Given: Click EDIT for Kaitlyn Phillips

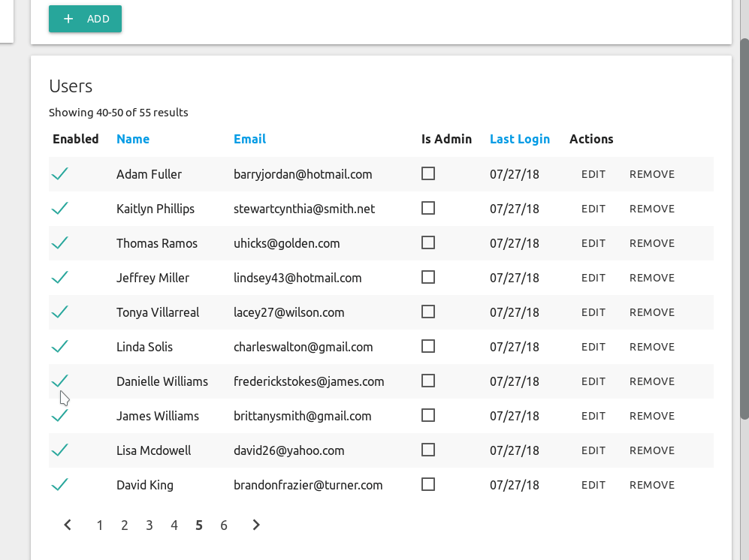Looking at the screenshot, I should coord(593,209).
